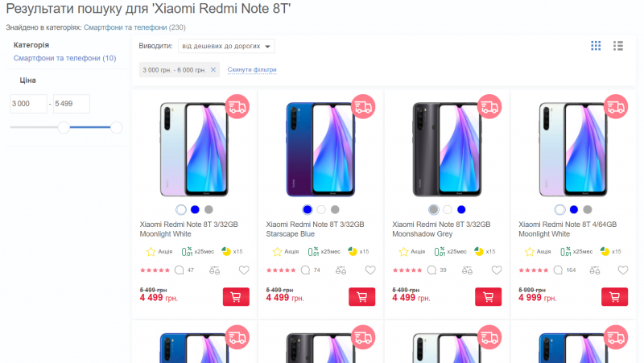Open Смартфони та телефони (230) category link
644x363 pixels.
point(126,27)
